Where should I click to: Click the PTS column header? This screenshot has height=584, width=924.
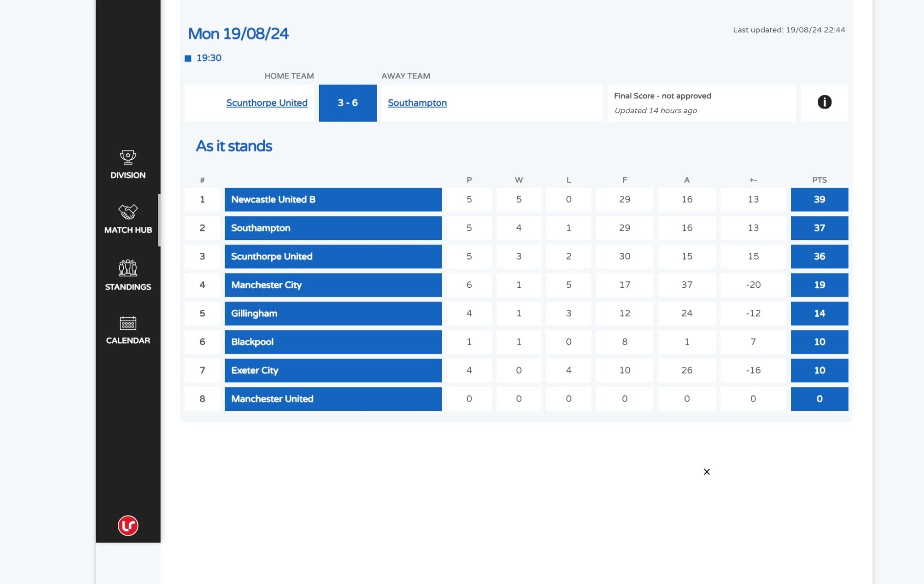click(819, 180)
